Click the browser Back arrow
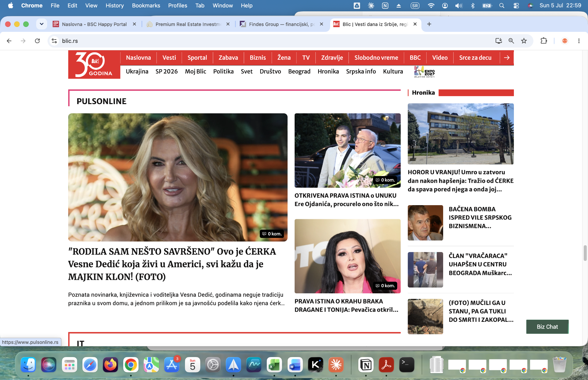This screenshot has height=380, width=588. [9, 41]
